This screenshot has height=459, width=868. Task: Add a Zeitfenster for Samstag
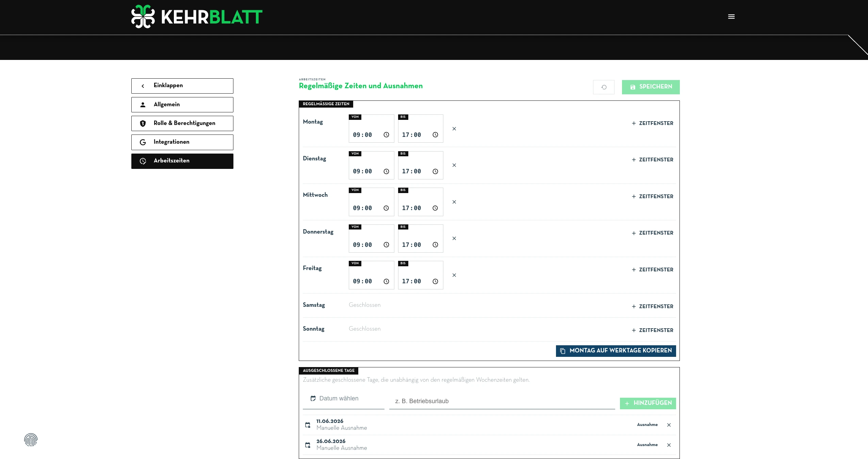652,306
